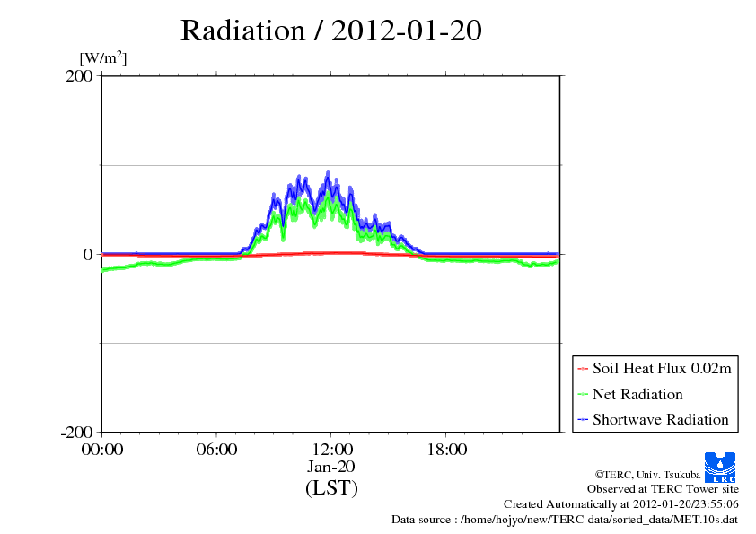Select the 'Shortwave Radiation' legend label
The image size is (756, 534).
click(x=661, y=419)
